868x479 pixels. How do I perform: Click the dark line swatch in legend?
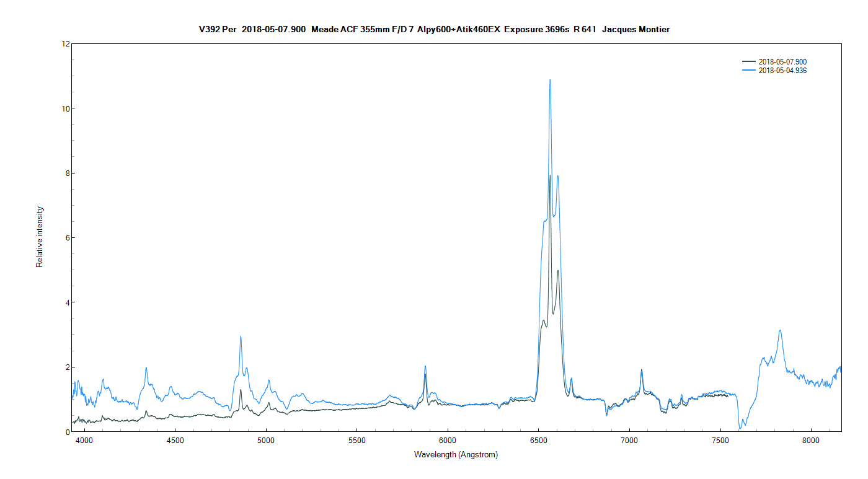point(748,62)
